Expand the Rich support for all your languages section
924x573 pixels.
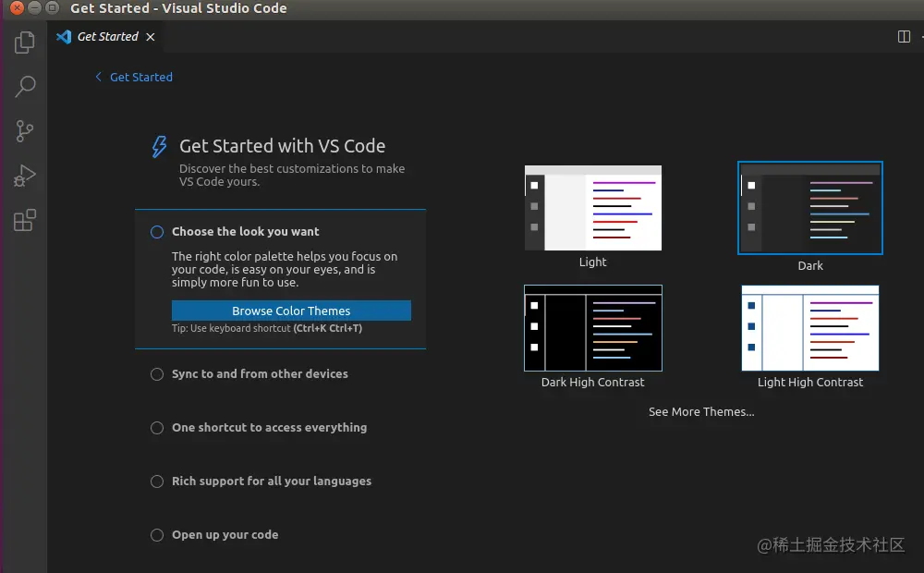pyautogui.click(x=272, y=481)
